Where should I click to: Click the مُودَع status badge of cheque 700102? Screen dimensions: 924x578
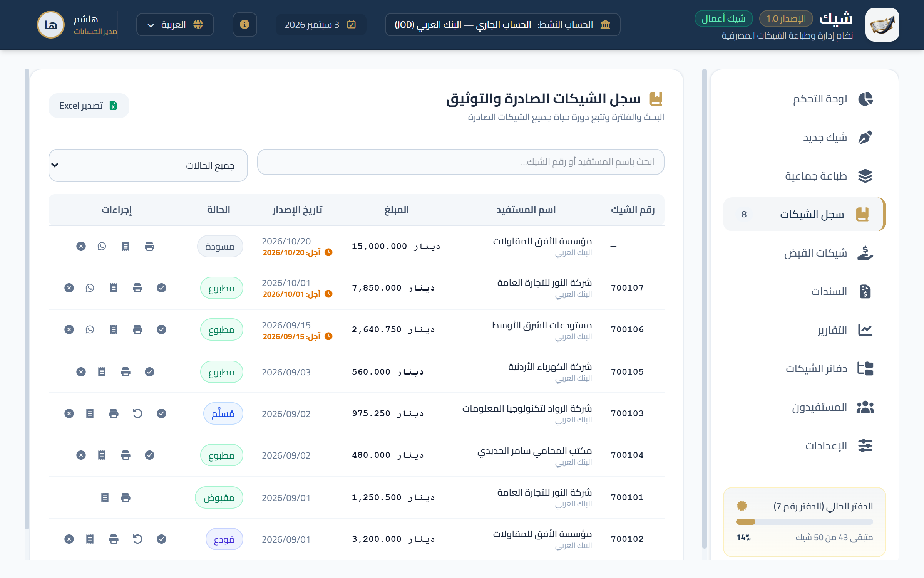(224, 539)
